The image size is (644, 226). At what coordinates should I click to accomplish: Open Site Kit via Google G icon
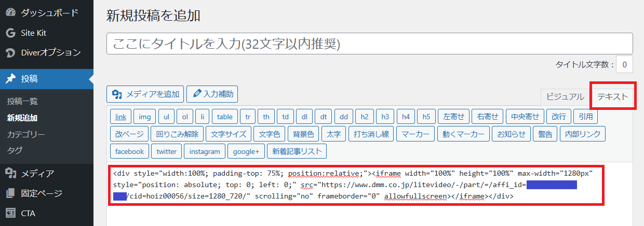[10, 33]
